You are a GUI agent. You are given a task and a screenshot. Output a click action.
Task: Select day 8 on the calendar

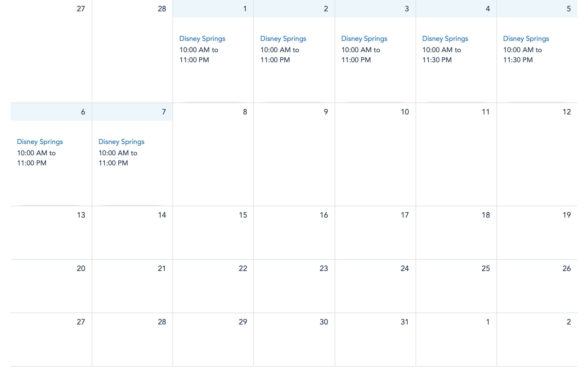[x=213, y=154]
